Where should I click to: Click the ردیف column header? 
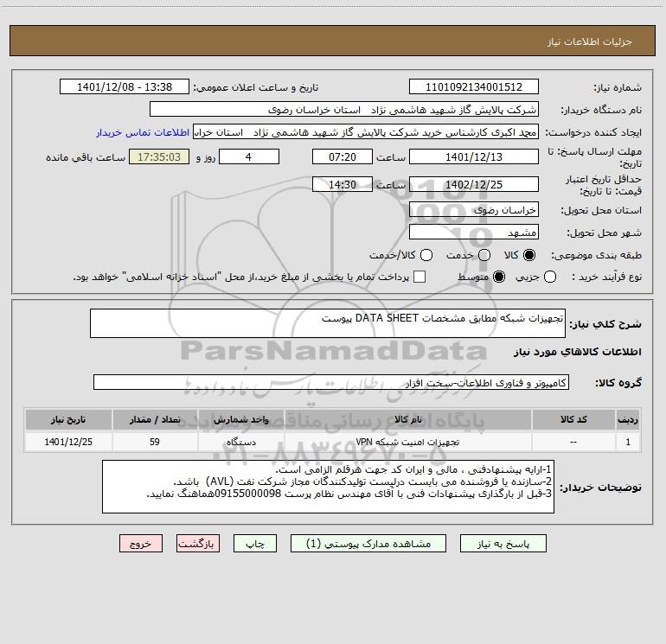(x=628, y=419)
